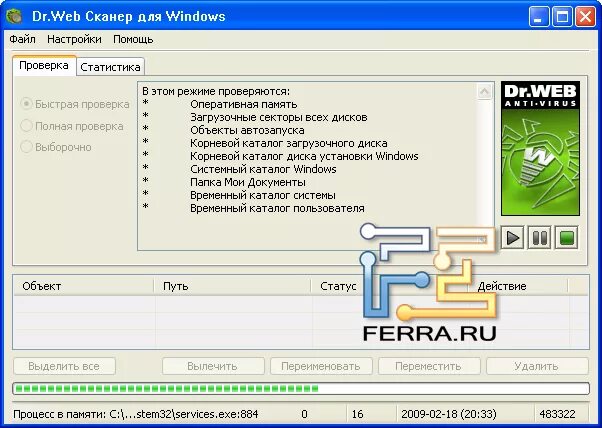The image size is (602, 428).
Task: Click the line Корневой каталог загрузочного диска
Action: 289,143
